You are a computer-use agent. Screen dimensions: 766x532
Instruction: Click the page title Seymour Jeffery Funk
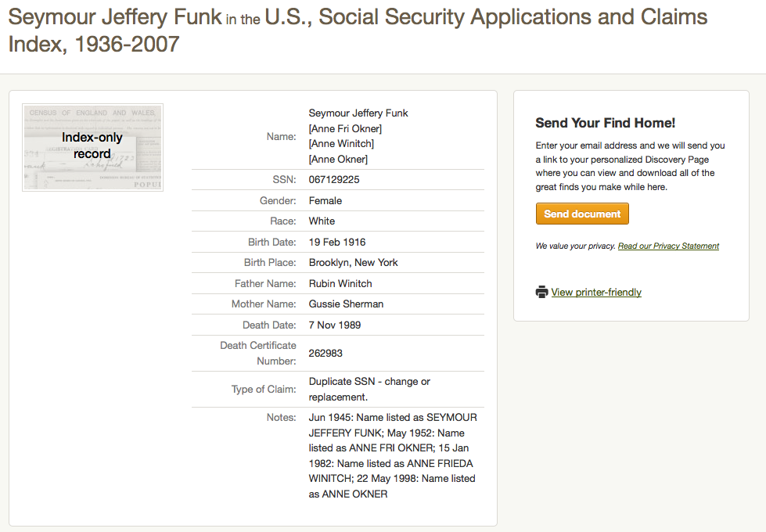(x=115, y=17)
